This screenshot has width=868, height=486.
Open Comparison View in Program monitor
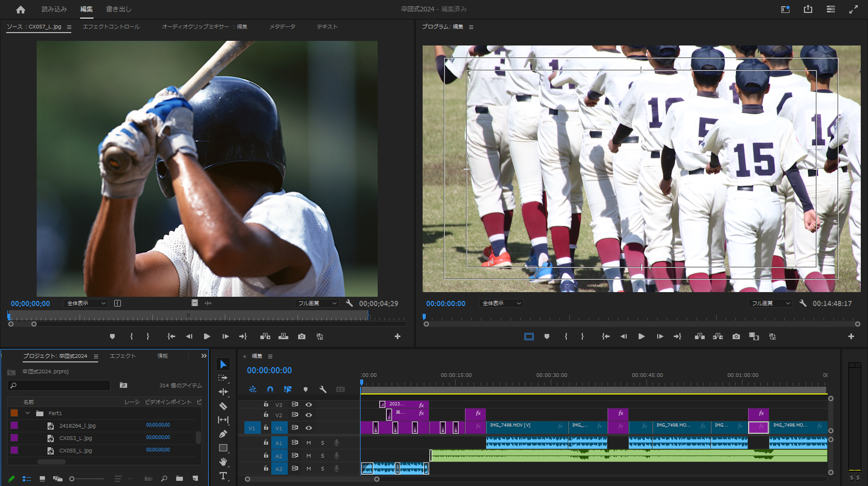point(754,337)
